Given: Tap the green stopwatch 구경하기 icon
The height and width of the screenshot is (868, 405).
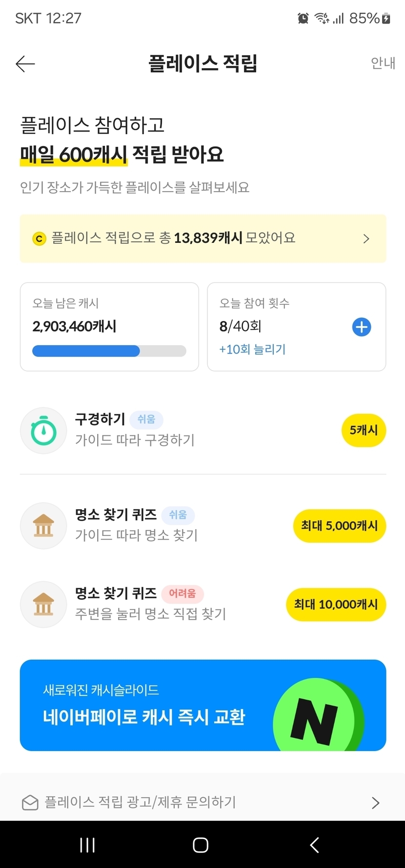Looking at the screenshot, I should [x=43, y=431].
